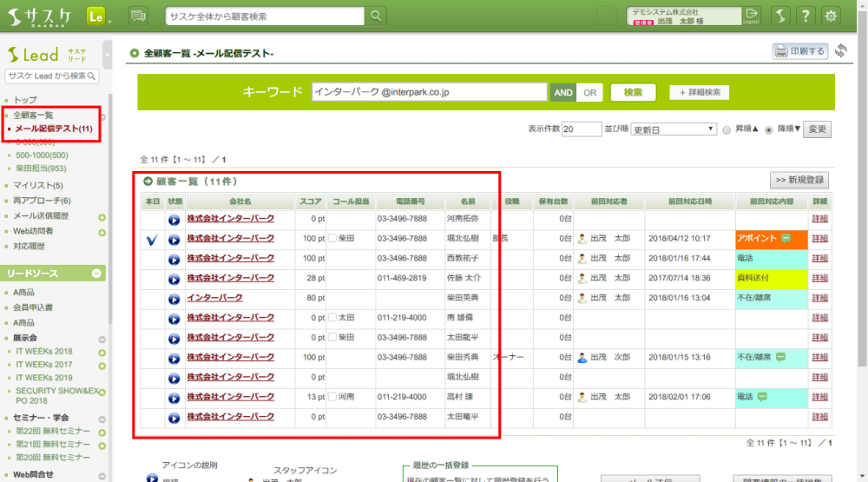Open マイリスト(5) in the sidebar
868x482 pixels.
pyautogui.click(x=38, y=185)
